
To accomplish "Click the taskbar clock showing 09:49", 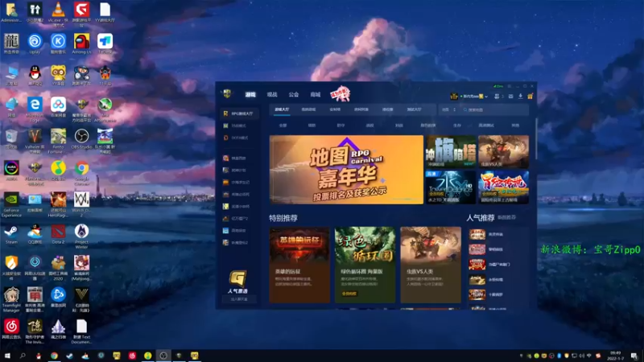I will click(615, 356).
